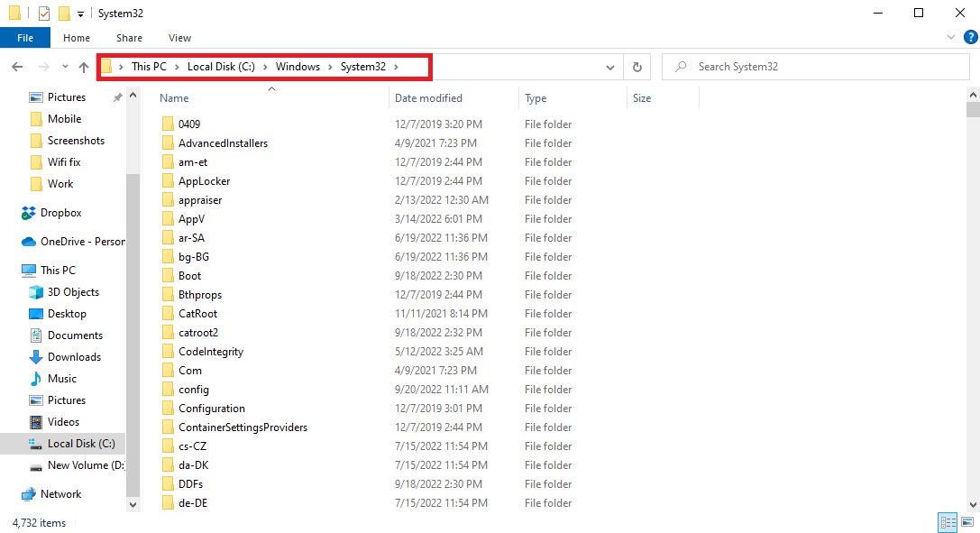Click the navigation pane scroll up arrow
Image resolution: width=980 pixels, height=533 pixels.
[133, 96]
